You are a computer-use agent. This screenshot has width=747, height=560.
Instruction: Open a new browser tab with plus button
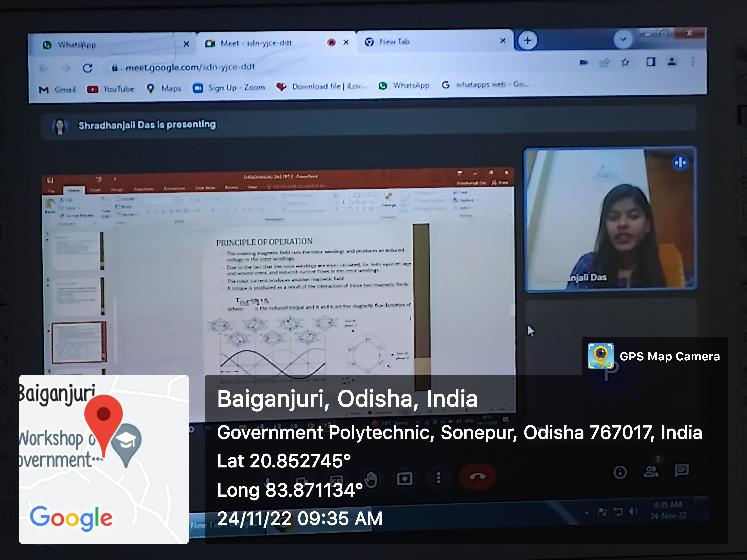527,41
